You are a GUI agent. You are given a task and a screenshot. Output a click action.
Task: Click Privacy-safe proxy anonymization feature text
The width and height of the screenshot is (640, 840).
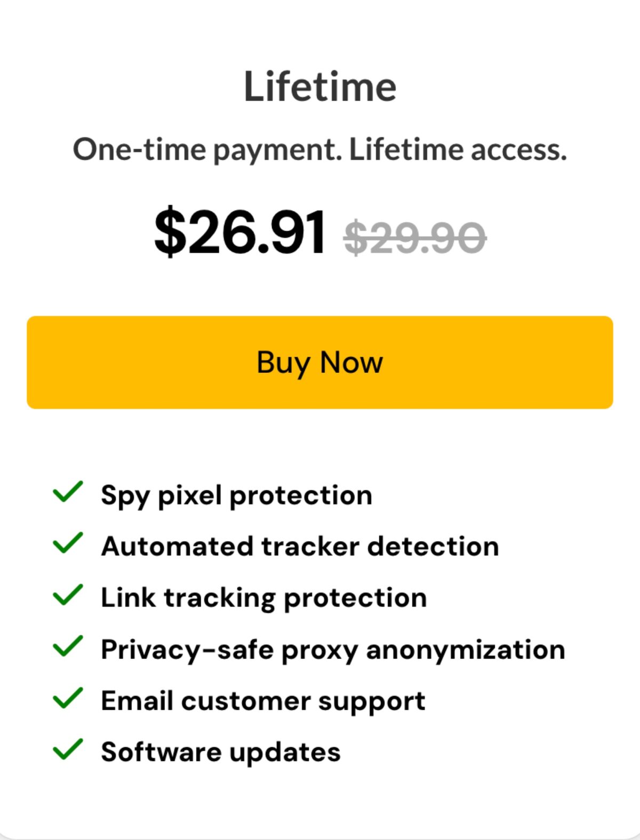tap(333, 650)
